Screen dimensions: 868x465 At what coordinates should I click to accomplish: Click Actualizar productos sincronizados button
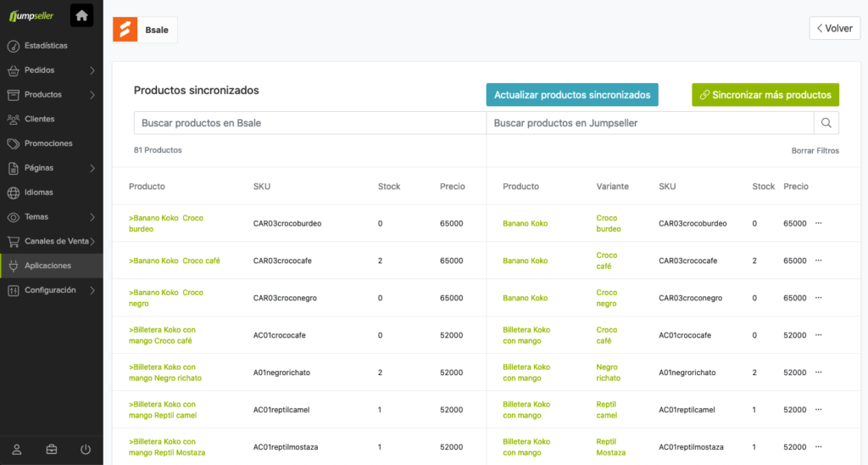tap(572, 95)
